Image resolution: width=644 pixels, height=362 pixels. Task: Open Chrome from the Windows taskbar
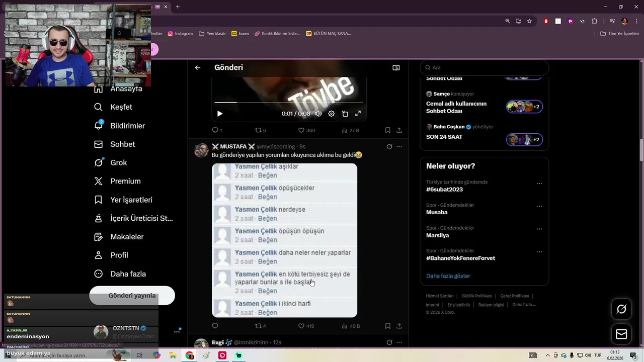coord(190,355)
